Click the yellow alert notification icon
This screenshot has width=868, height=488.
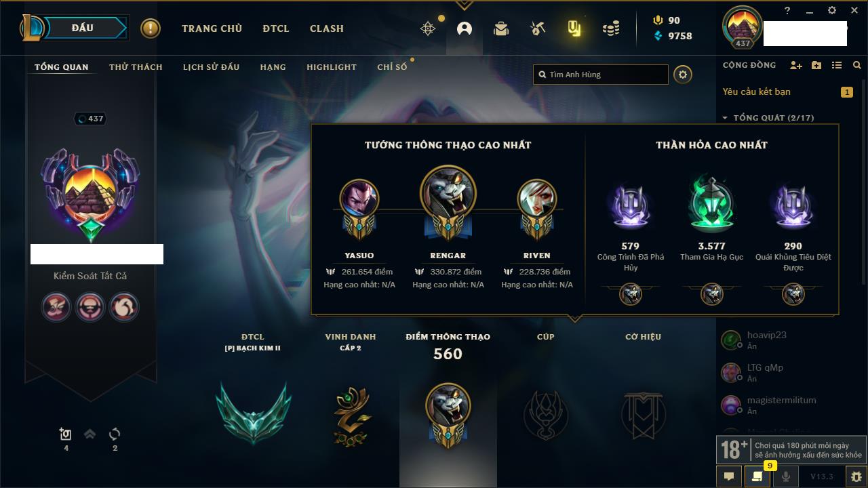click(151, 28)
